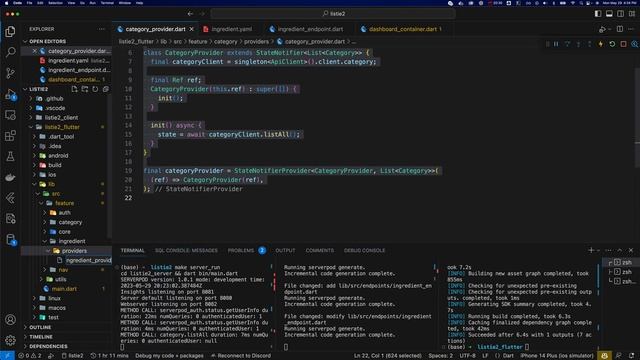This screenshot has width=640, height=360.
Task: Click the errors and warnings status item
Action: [30, 356]
